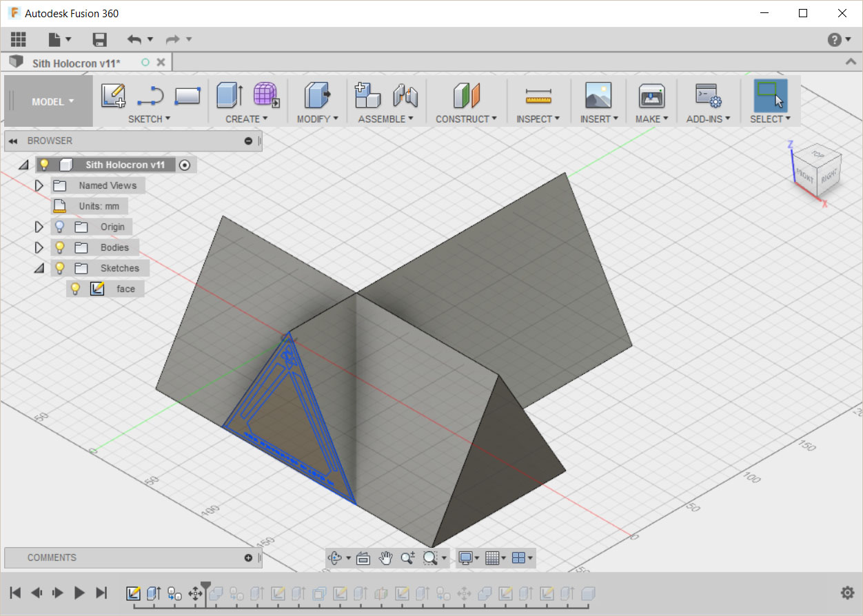The width and height of the screenshot is (863, 616).
Task: Click the Look At camera icon
Action: [x=364, y=558]
